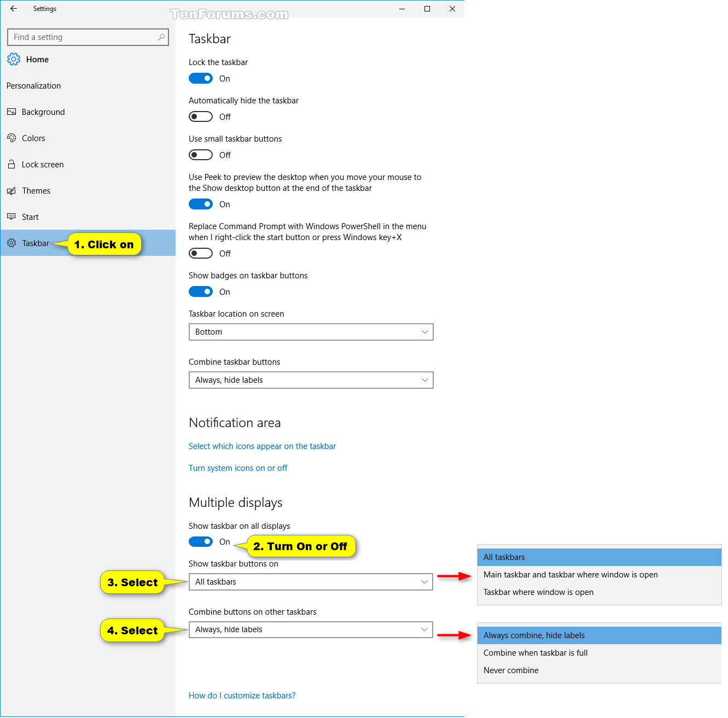The height and width of the screenshot is (718, 728).
Task: Choose Taskbar where window is open option
Action: 538,592
